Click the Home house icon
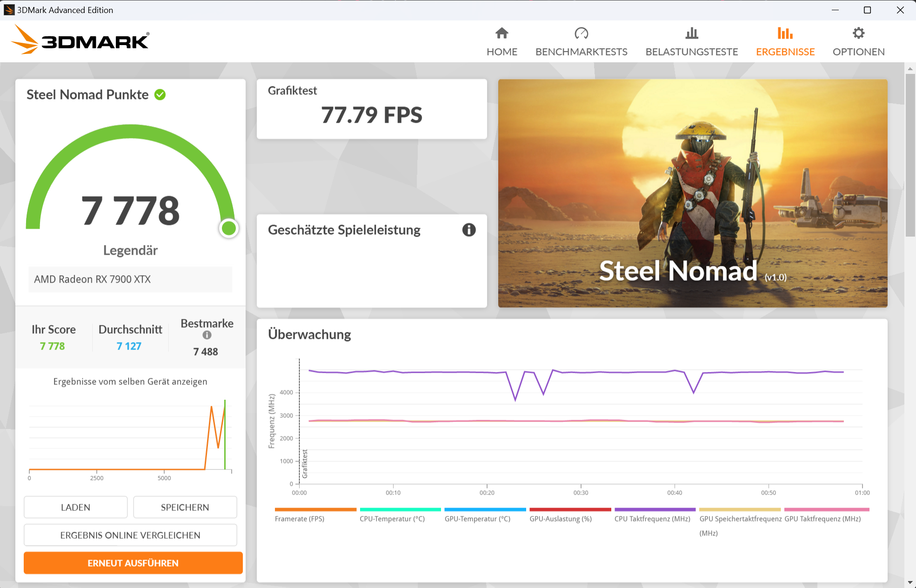 tap(501, 33)
